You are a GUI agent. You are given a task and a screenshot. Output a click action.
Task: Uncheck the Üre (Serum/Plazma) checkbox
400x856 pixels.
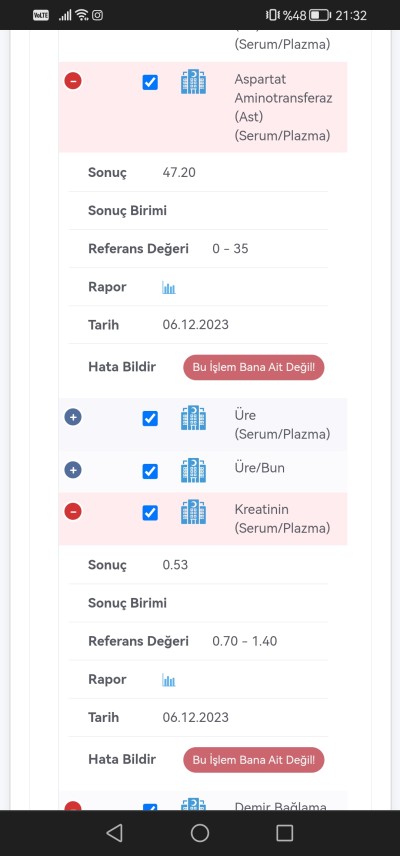[150, 419]
